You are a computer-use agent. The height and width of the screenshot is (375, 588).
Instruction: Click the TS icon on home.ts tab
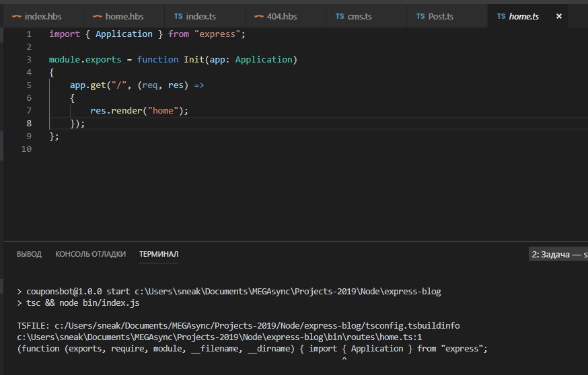[x=501, y=16]
